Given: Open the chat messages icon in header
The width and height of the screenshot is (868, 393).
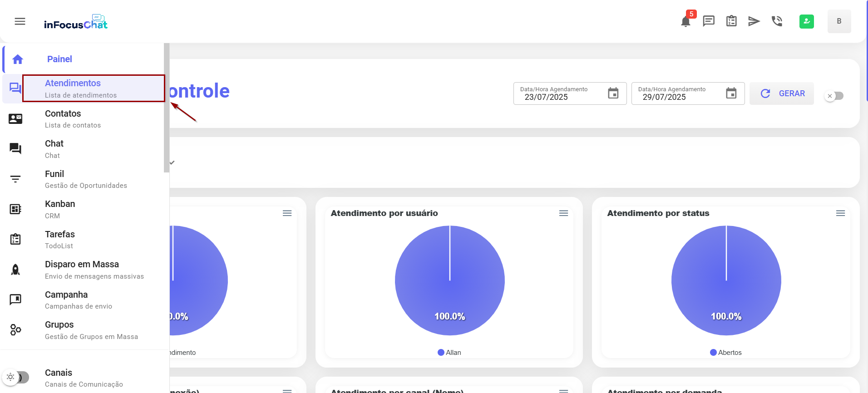Looking at the screenshot, I should point(708,21).
